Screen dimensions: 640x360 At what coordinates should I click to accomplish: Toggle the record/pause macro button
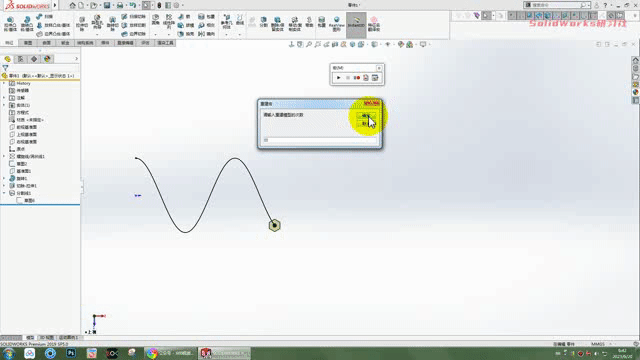pyautogui.click(x=357, y=78)
